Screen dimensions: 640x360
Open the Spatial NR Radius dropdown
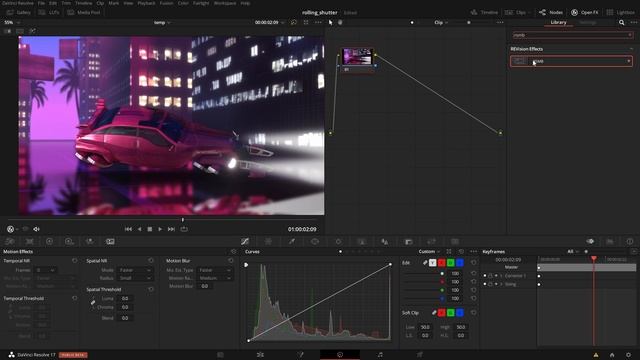point(135,278)
